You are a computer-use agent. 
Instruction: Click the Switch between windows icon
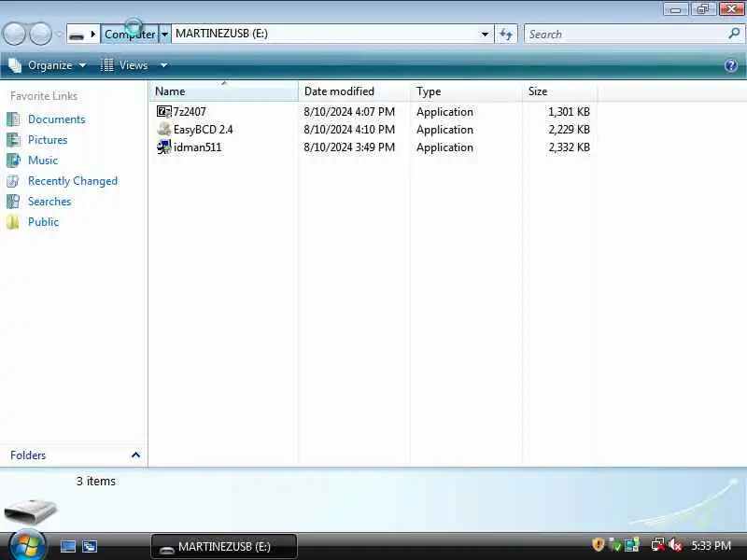89,546
